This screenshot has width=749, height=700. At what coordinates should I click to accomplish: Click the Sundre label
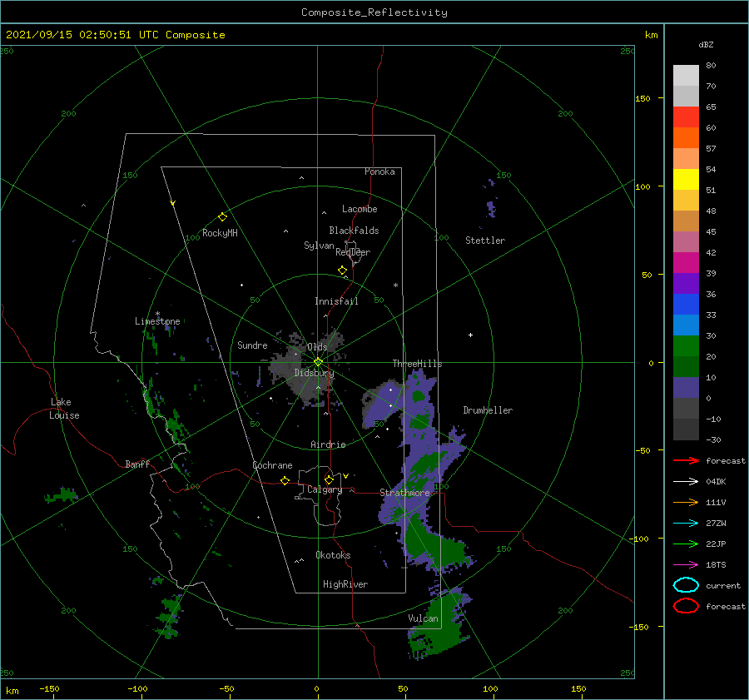[252, 345]
